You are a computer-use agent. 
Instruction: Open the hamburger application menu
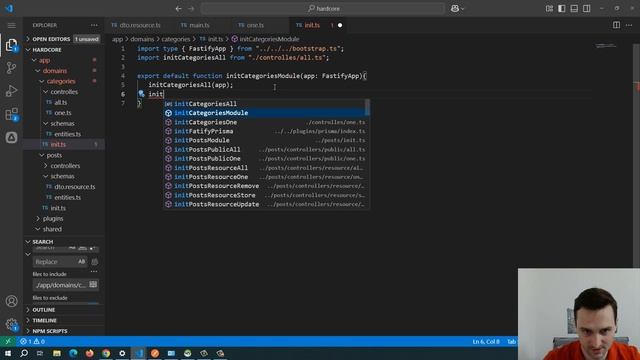(x=11, y=25)
